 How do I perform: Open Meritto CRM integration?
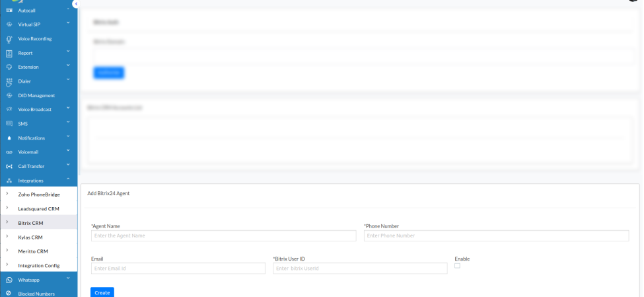click(x=39, y=251)
